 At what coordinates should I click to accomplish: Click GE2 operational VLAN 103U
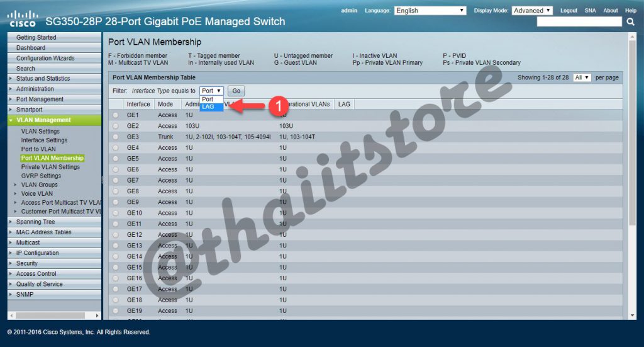pos(286,126)
